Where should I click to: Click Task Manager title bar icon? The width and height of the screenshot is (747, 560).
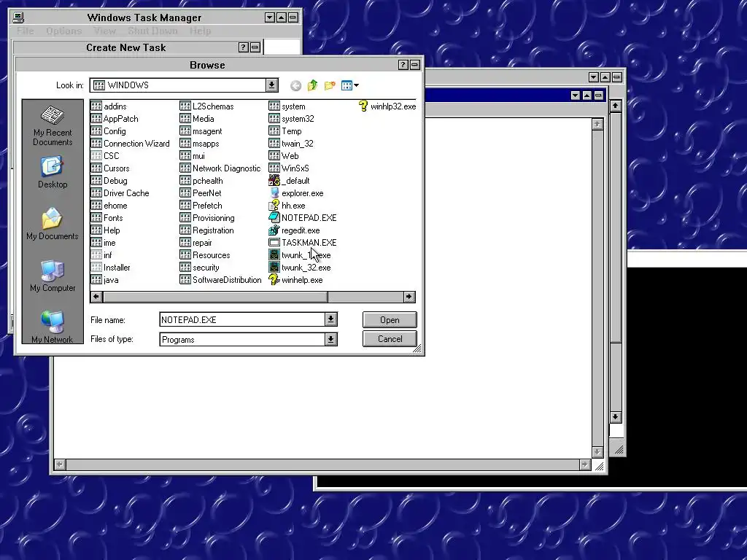(x=18, y=17)
